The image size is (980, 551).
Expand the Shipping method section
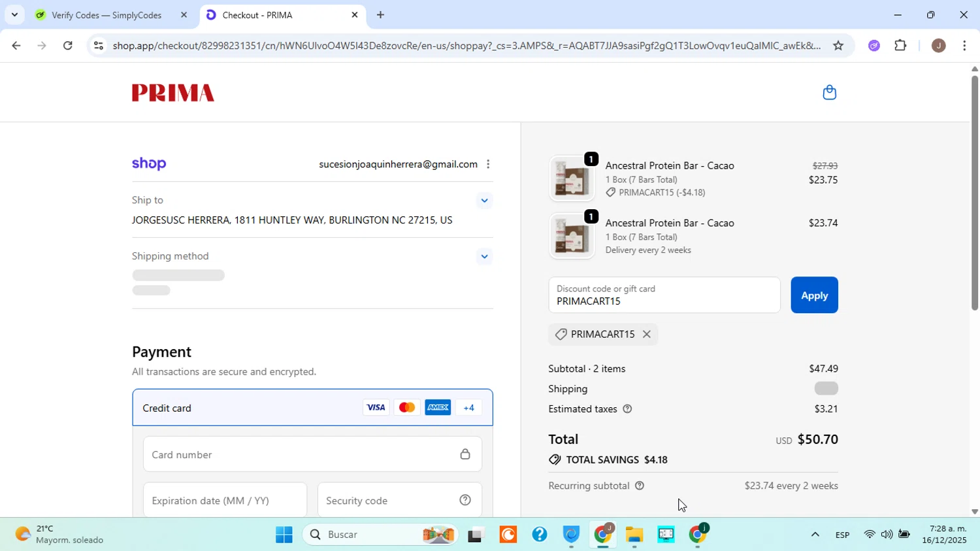(484, 256)
